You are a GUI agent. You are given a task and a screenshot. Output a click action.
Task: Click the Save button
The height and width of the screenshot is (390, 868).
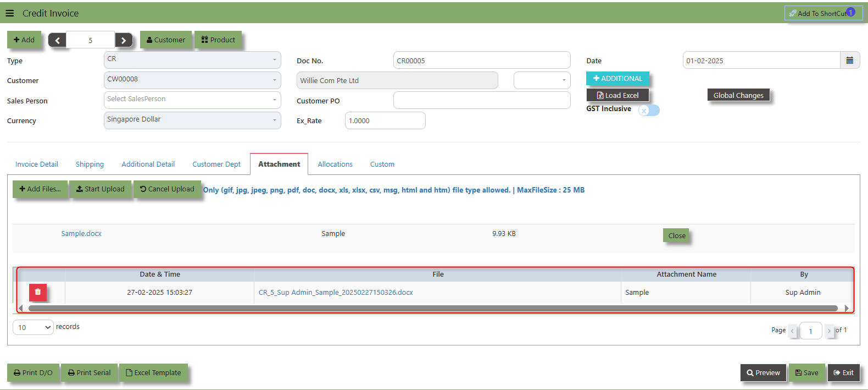(x=807, y=372)
